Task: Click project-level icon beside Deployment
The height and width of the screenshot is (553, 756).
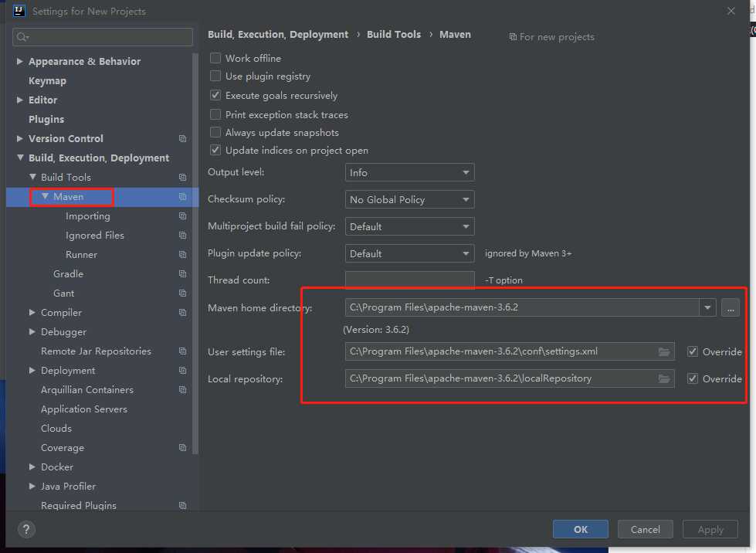Action: click(183, 370)
